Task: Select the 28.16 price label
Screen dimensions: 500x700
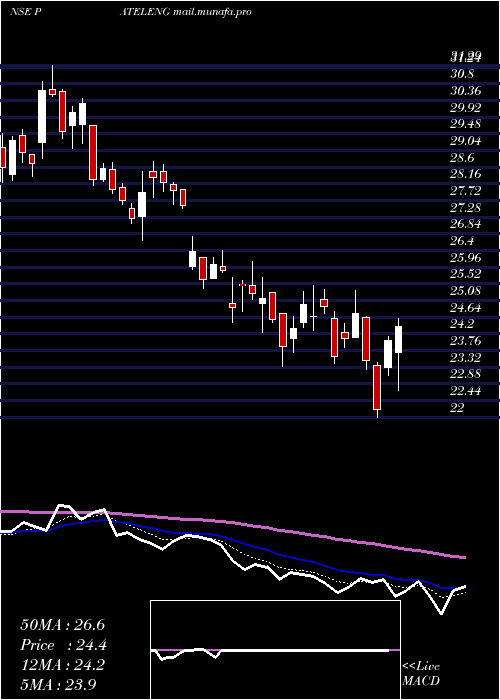Action: click(x=466, y=174)
